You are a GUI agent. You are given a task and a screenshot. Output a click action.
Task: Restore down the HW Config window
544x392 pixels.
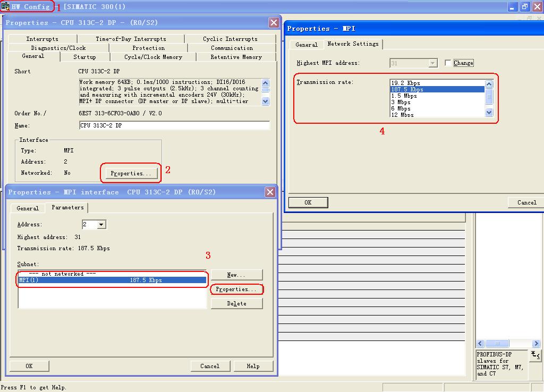coord(524,7)
